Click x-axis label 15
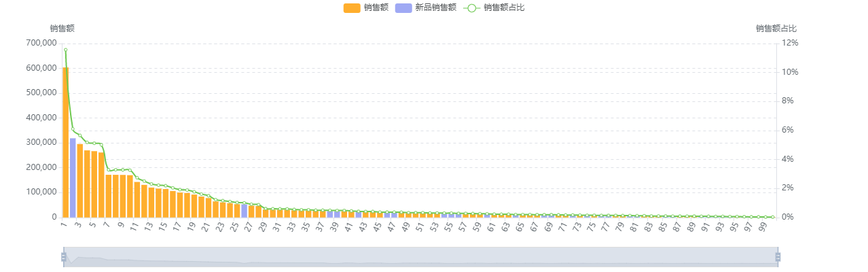Viewport: 868px width, 272px height. point(163,226)
